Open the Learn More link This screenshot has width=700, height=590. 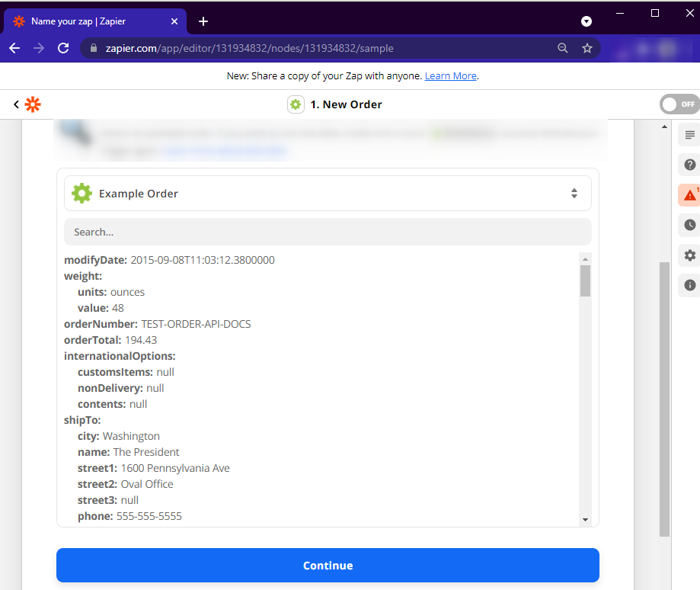click(450, 76)
